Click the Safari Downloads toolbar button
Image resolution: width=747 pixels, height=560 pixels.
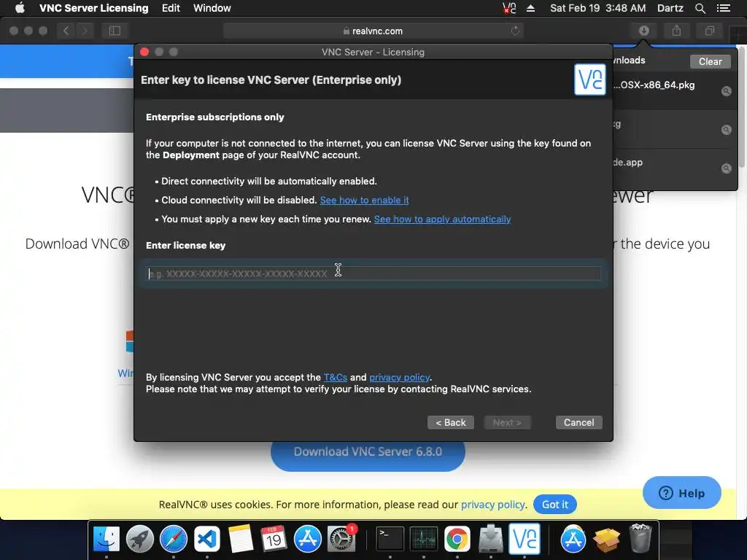click(643, 31)
